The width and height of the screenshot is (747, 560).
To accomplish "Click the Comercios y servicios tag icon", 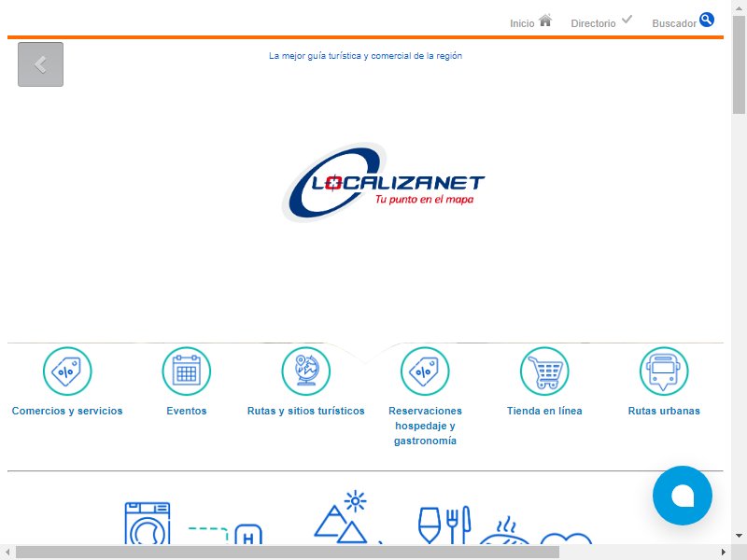I will point(67,371).
